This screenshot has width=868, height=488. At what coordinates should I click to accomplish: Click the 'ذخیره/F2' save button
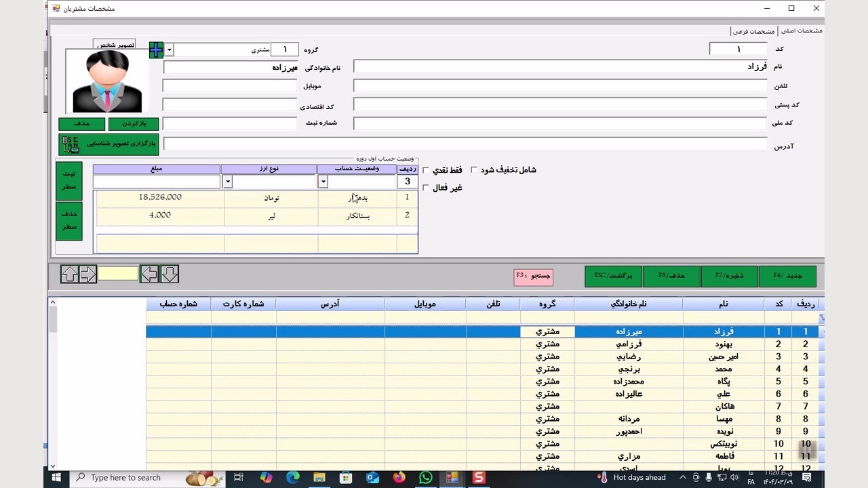click(x=729, y=277)
